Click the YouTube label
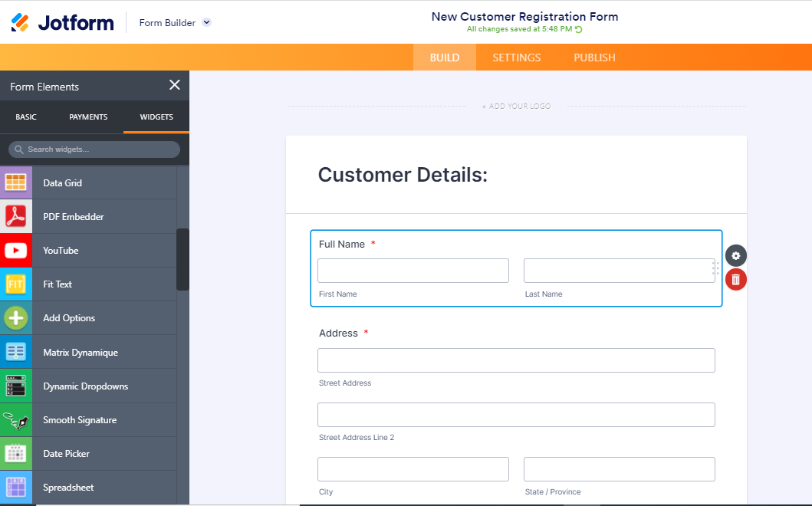The height and width of the screenshot is (506, 812). click(61, 250)
